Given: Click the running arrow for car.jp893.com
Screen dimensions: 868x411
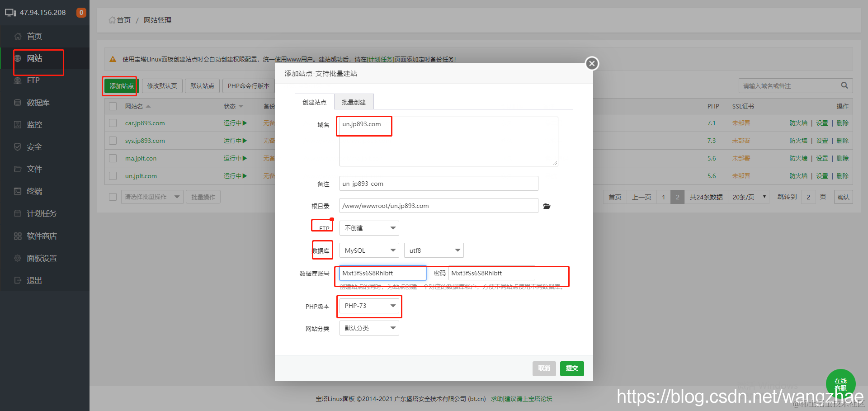Looking at the screenshot, I should pos(245,123).
